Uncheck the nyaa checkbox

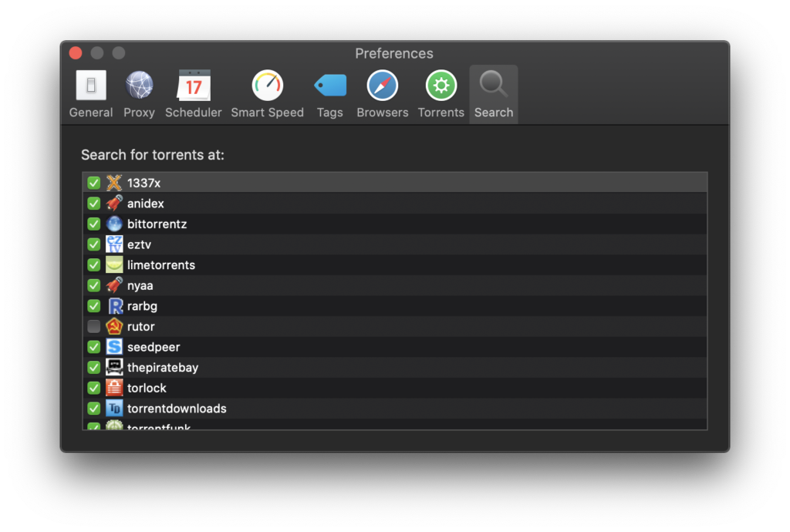(93, 285)
